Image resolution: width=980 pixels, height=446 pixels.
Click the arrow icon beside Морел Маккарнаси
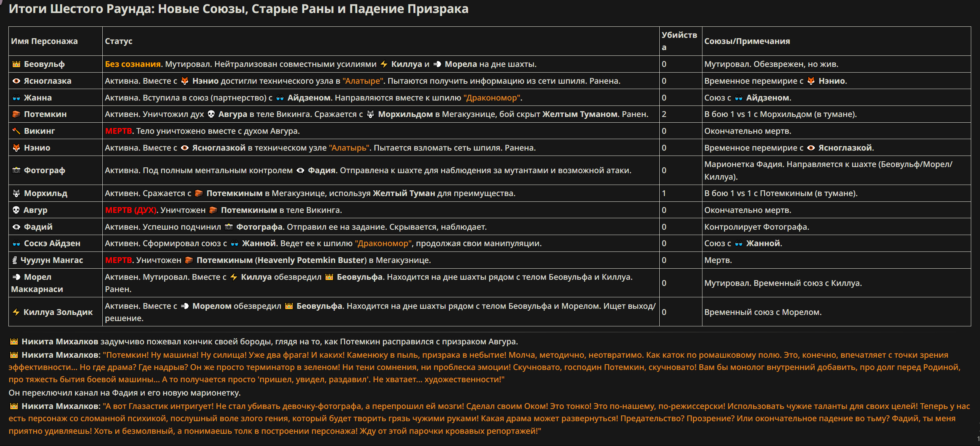16,277
